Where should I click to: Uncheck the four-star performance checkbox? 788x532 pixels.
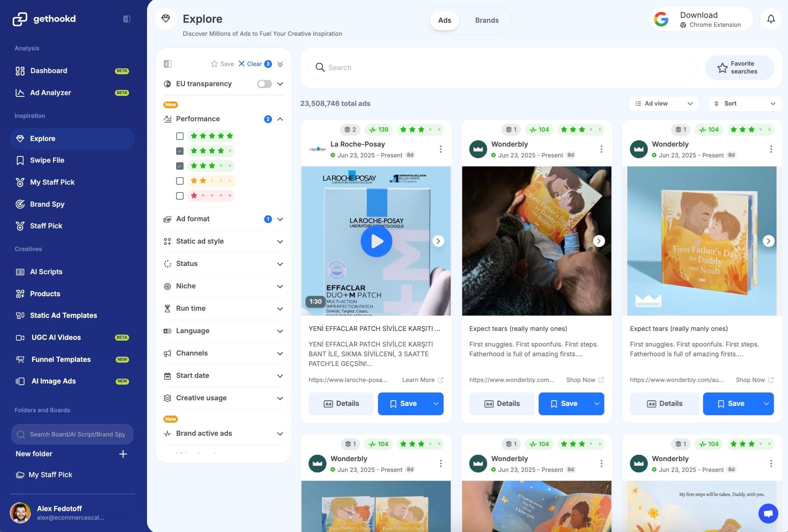[x=180, y=151]
